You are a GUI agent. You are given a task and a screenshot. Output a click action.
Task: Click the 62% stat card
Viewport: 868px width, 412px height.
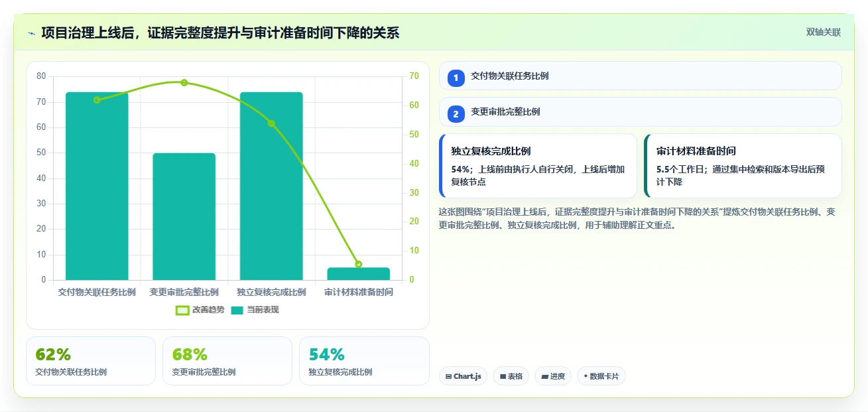tap(91, 361)
